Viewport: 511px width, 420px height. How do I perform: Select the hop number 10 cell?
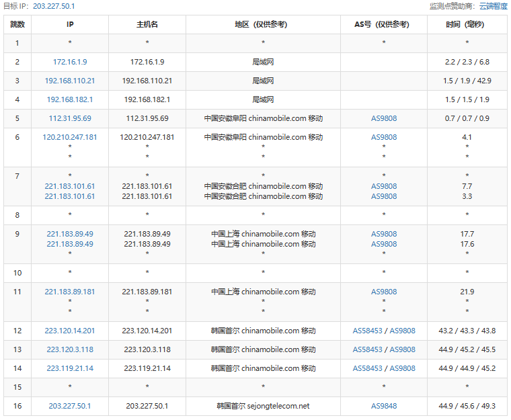[17, 273]
